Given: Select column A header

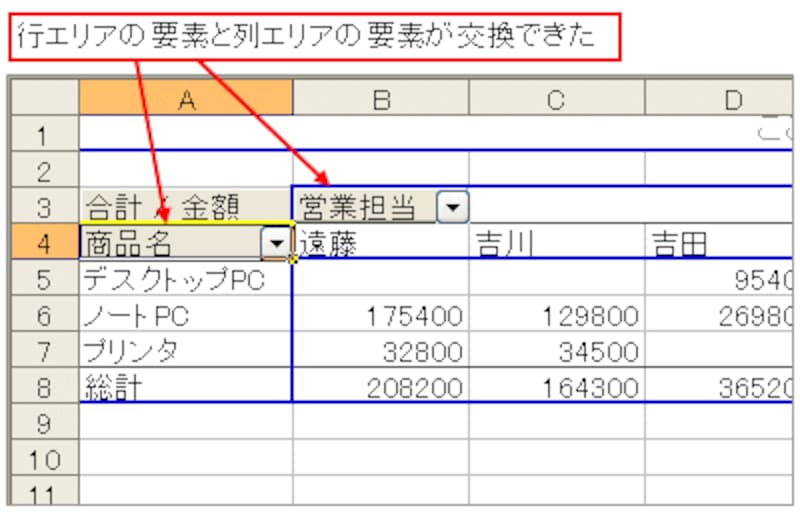Looking at the screenshot, I should pos(186,98).
